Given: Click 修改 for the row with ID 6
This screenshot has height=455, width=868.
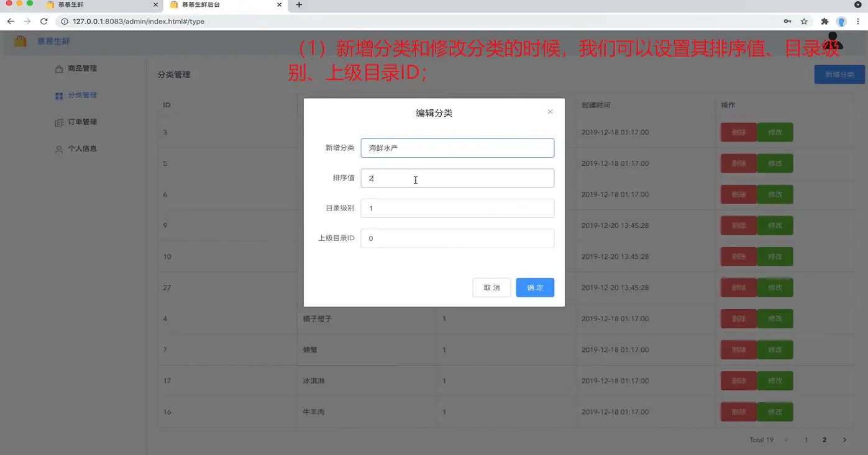Looking at the screenshot, I should (x=775, y=194).
